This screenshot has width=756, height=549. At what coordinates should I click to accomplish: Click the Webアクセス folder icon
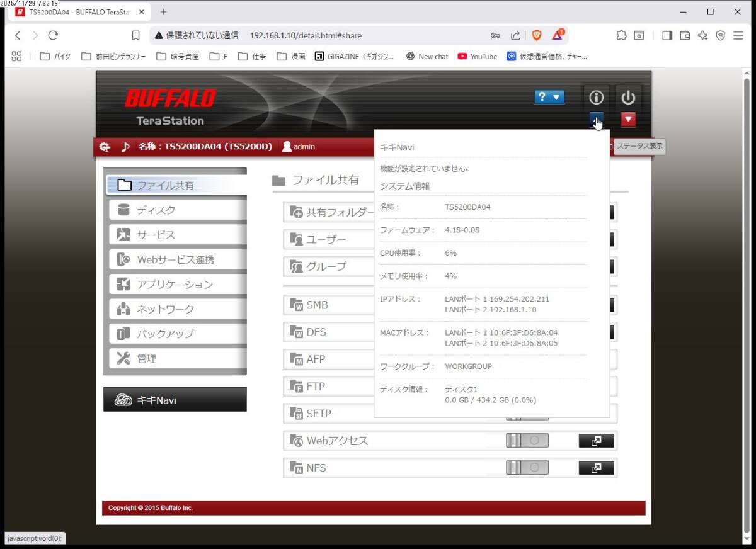point(296,441)
